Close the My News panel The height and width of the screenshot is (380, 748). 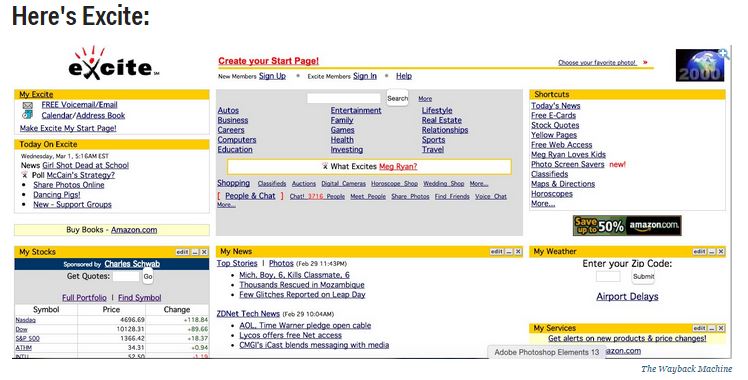(519, 251)
